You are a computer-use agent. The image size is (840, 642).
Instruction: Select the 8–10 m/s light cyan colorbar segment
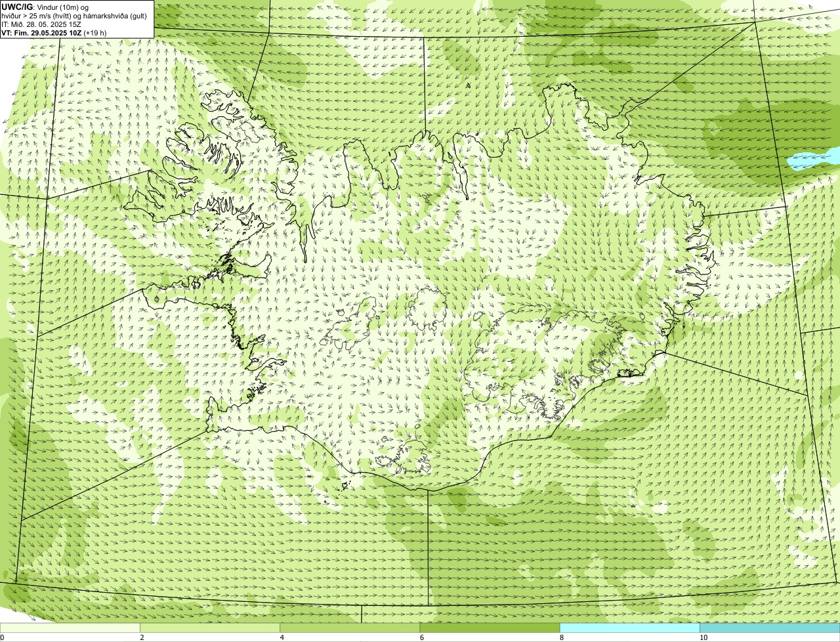click(629, 628)
